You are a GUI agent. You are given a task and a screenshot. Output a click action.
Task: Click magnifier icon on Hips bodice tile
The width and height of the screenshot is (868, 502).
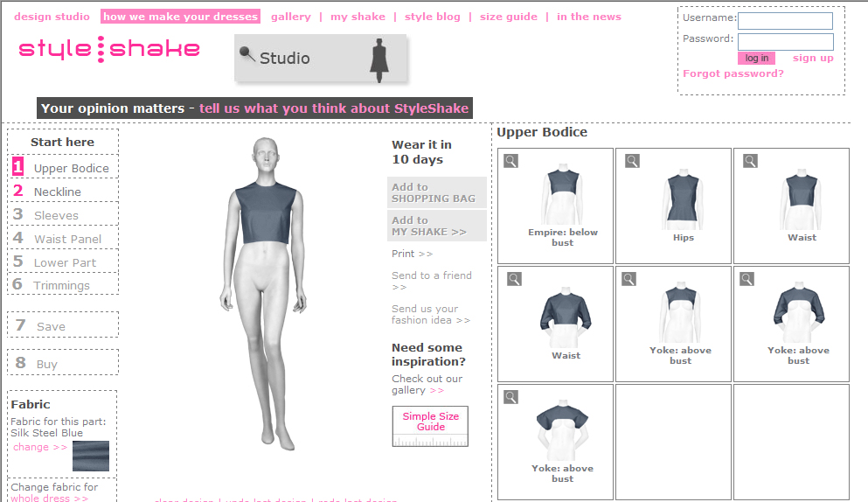(x=632, y=161)
